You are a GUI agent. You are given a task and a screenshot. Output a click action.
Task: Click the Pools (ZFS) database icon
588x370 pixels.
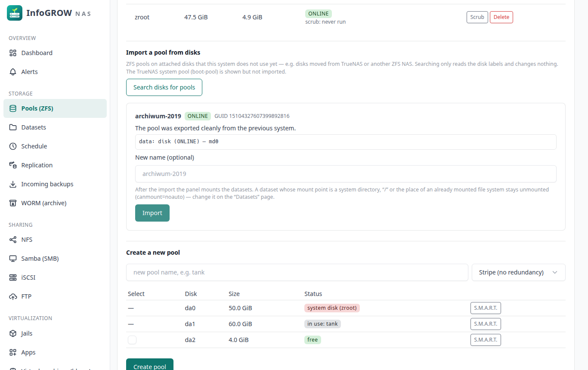13,108
